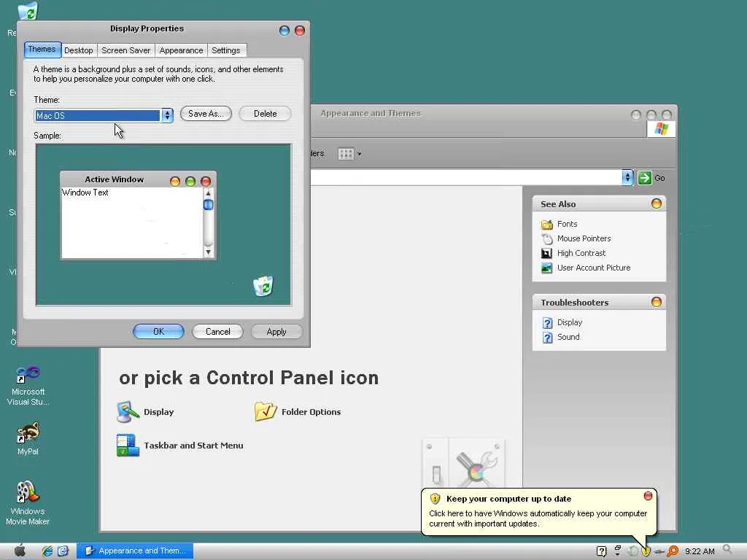
Task: Click the High Contrast icon
Action: point(547,253)
